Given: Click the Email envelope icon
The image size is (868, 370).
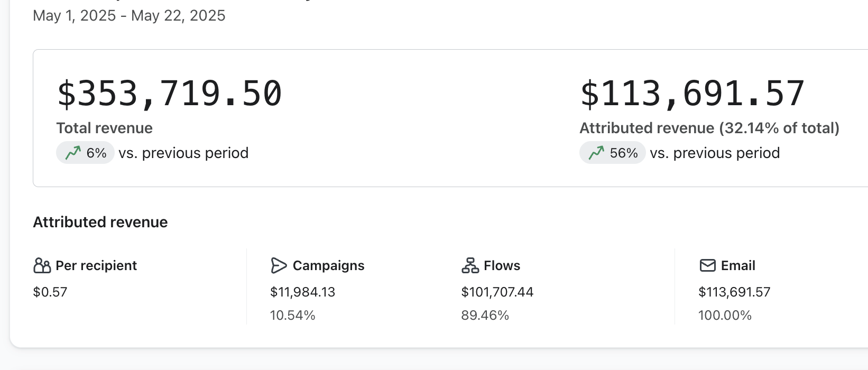Looking at the screenshot, I should point(707,265).
